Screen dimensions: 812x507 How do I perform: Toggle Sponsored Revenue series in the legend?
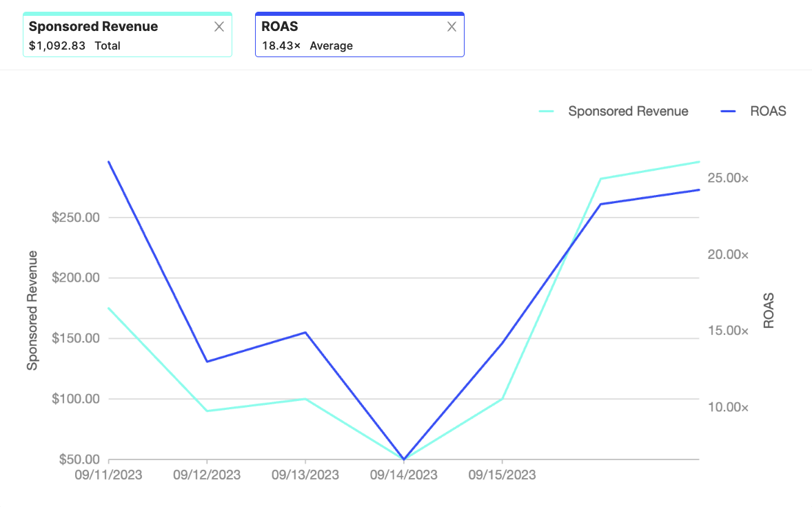coord(628,111)
